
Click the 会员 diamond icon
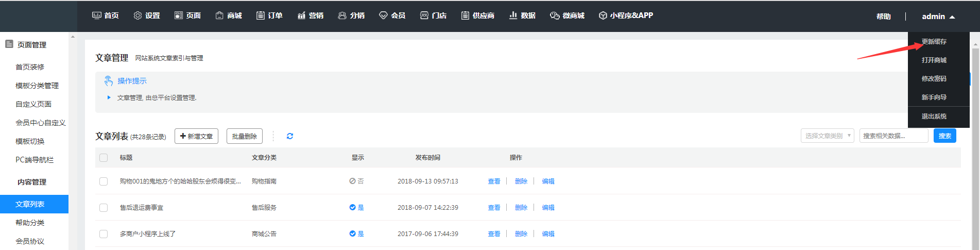pos(383,15)
